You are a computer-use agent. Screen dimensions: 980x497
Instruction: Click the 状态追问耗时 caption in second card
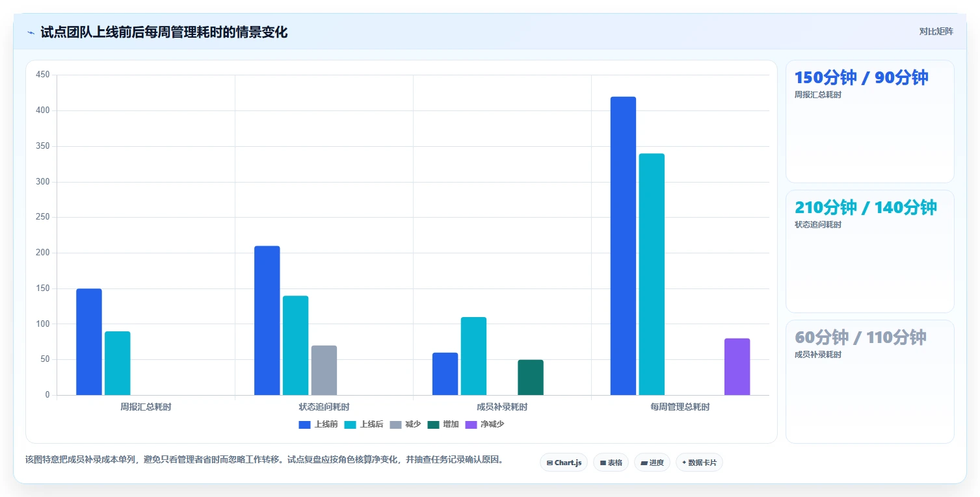pyautogui.click(x=818, y=225)
